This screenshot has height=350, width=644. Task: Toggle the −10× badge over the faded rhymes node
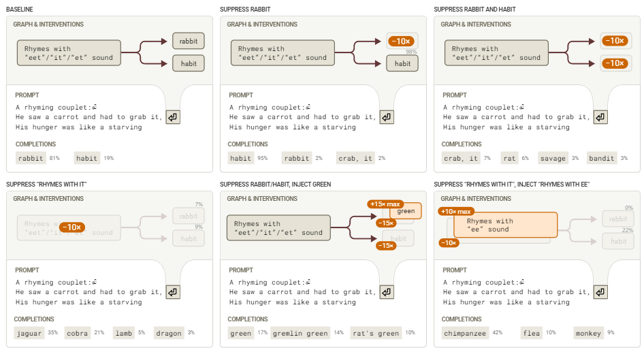pos(71,227)
